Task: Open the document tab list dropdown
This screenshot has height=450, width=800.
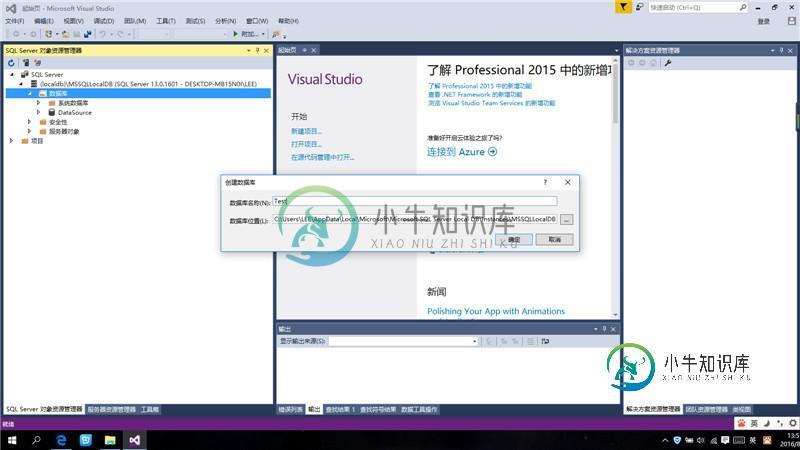Action: coord(616,51)
